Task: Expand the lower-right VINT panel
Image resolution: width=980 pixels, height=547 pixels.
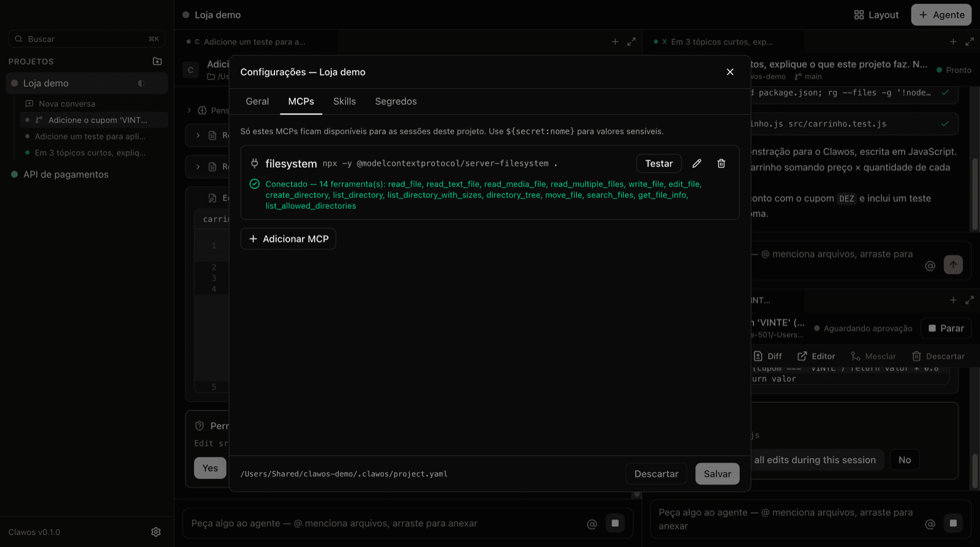Action: pos(970,300)
